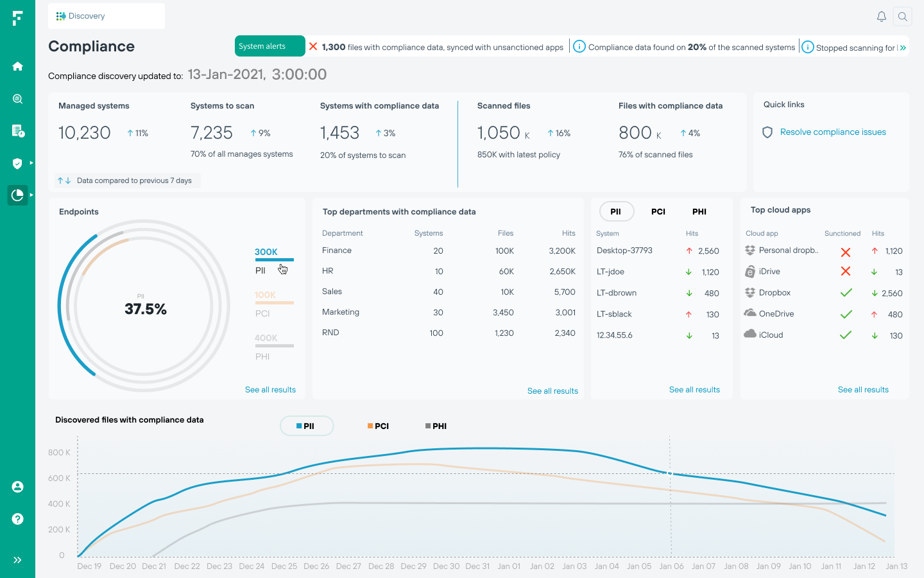Click up arrow next to Desktop-37793 hits

[x=689, y=251]
